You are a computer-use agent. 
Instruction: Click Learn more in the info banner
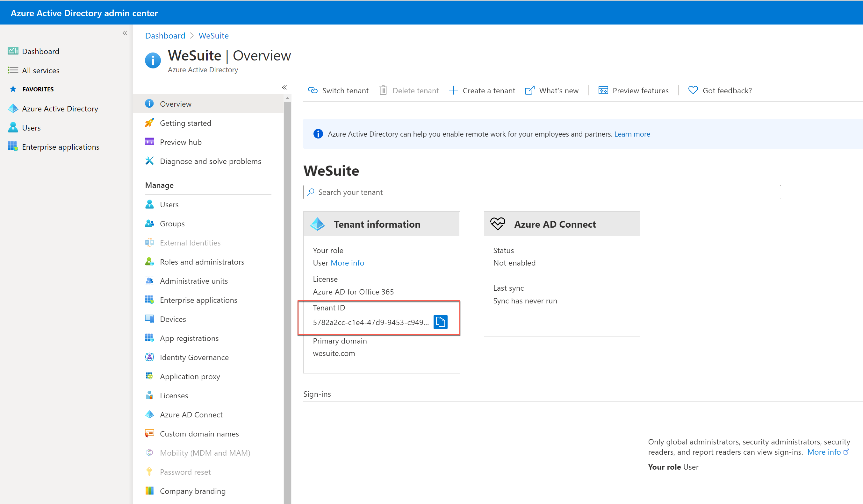point(632,134)
